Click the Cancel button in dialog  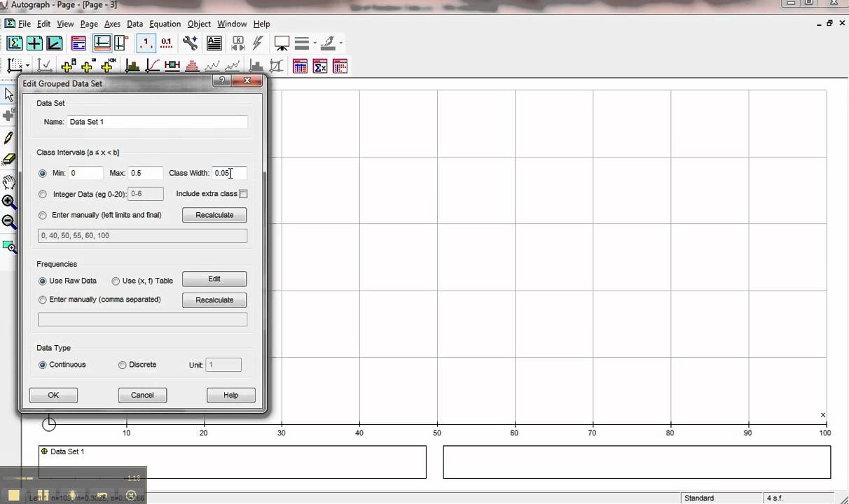142,395
